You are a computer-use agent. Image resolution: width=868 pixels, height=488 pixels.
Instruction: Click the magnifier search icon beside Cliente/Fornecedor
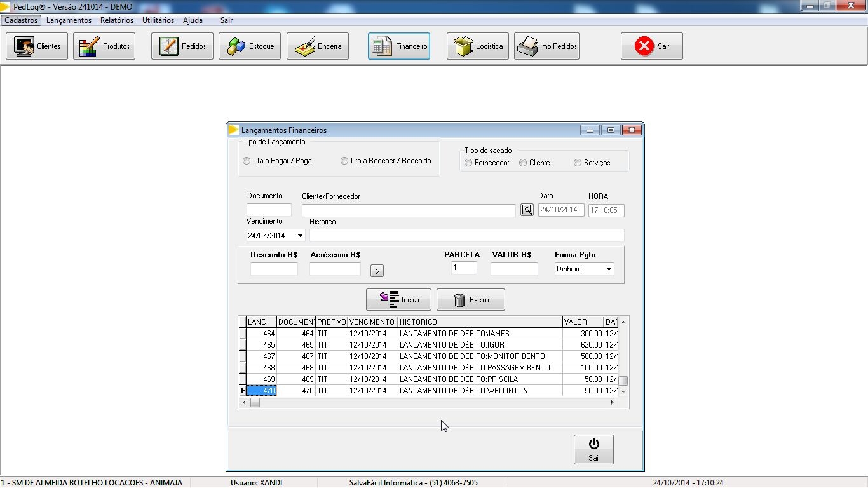pos(527,210)
